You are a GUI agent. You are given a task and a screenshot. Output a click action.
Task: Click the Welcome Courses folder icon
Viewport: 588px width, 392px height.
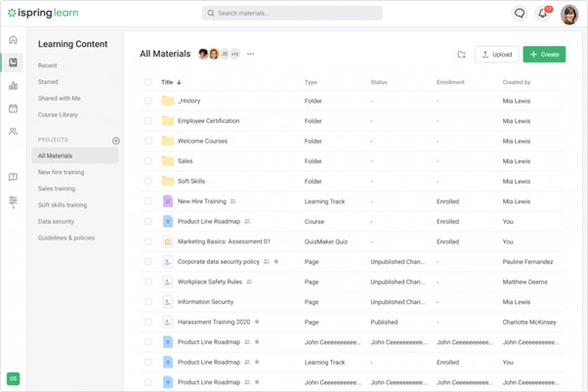(x=168, y=141)
